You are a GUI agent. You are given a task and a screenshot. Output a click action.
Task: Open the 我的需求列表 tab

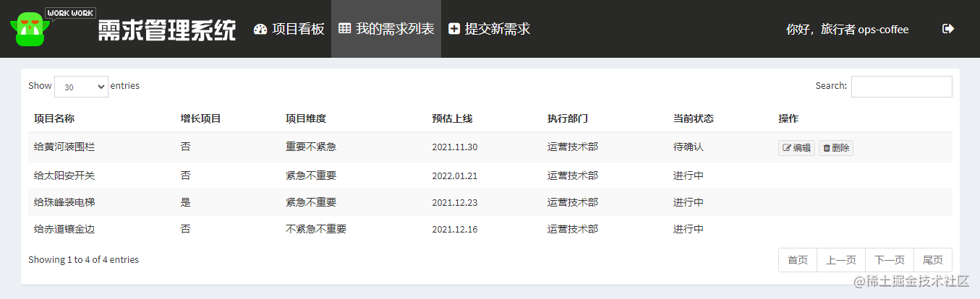[386, 29]
